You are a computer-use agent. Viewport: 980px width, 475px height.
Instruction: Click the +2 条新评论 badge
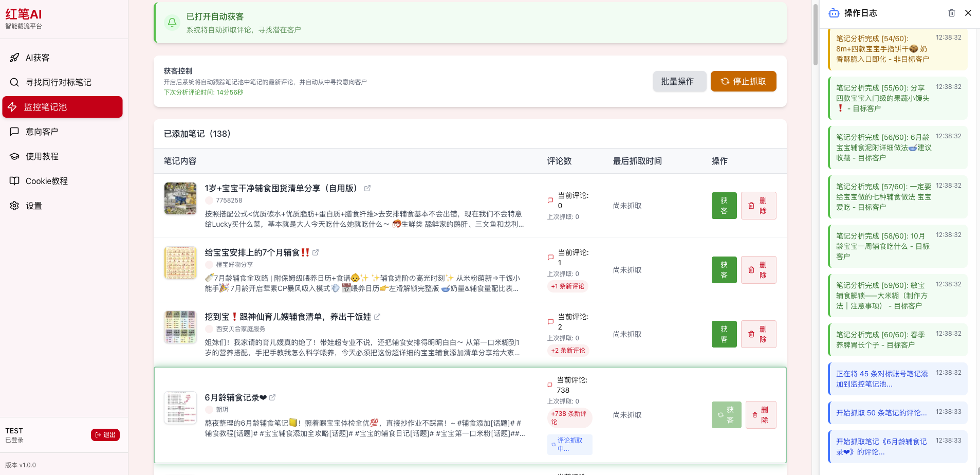coord(568,351)
